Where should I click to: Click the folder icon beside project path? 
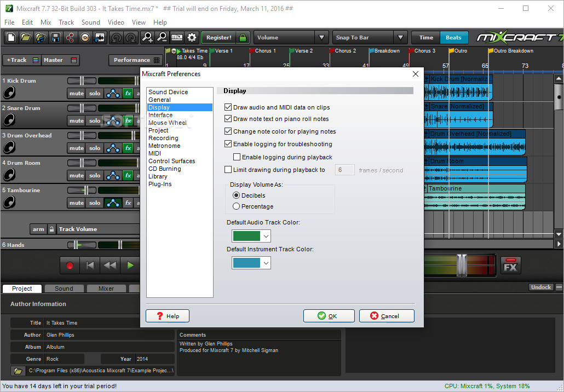[18, 371]
